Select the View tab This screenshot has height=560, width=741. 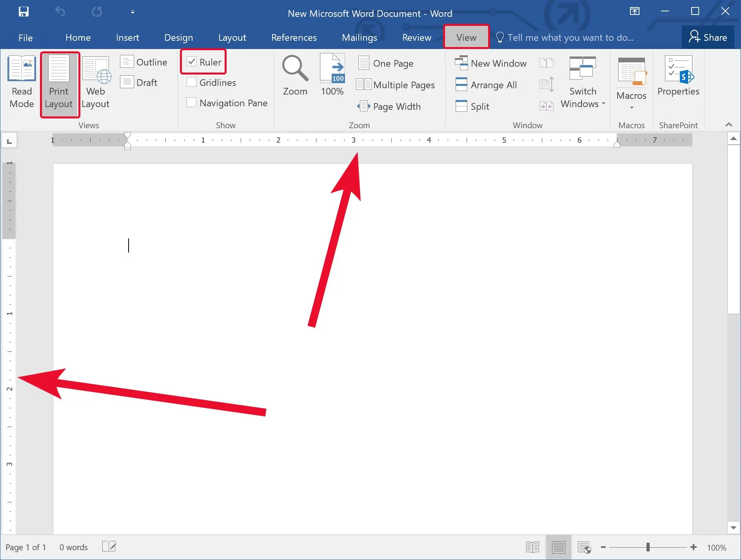466,38
